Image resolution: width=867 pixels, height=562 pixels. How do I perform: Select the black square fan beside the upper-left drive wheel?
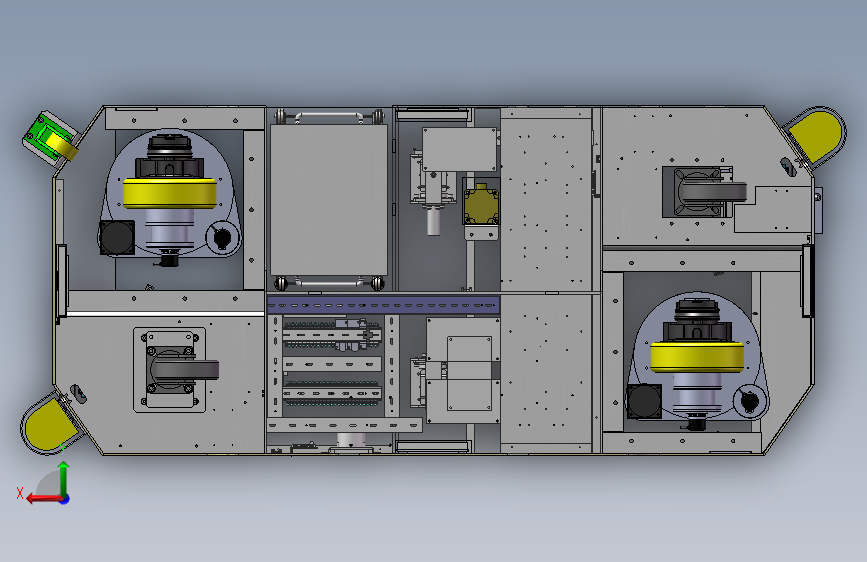click(x=117, y=238)
